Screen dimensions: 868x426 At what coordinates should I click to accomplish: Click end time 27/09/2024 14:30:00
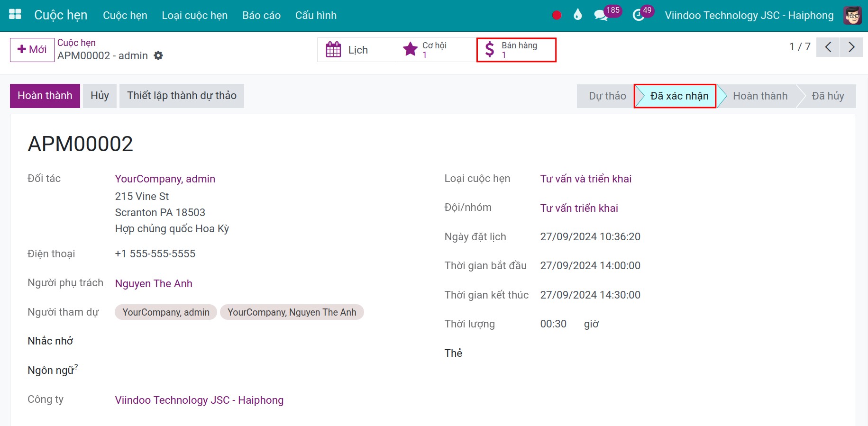[x=590, y=295]
